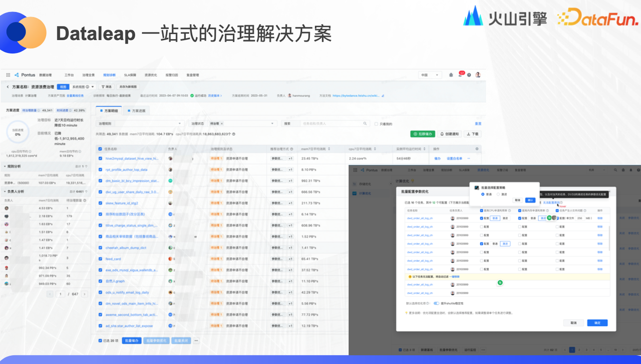Uncheck the hive2mysql_dataset_hive_view row checkbox
Screen dimensions: 641x364
click(100, 158)
